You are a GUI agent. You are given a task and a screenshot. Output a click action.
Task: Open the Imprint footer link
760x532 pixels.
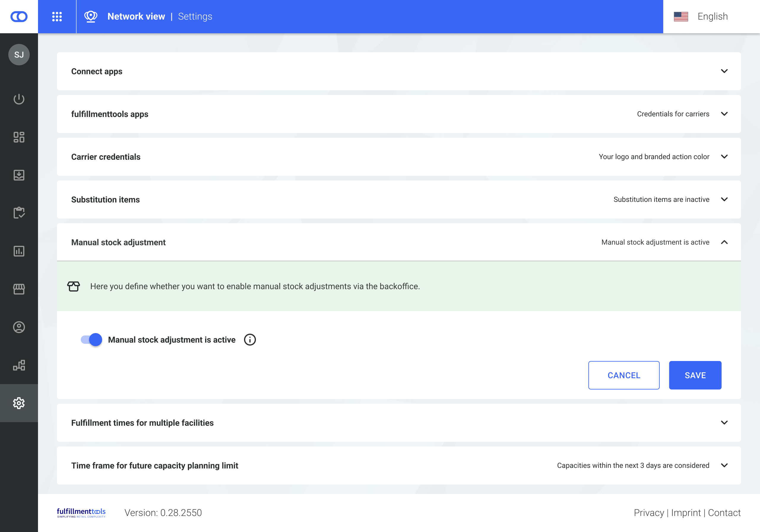pos(685,512)
